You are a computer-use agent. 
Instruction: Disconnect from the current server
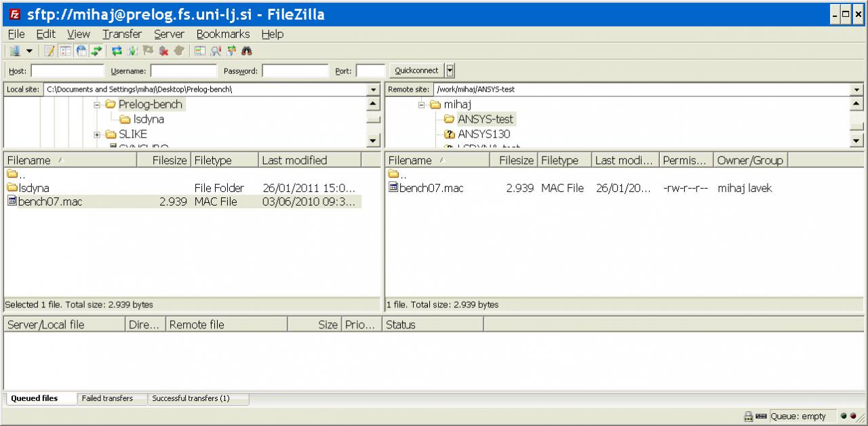(x=163, y=51)
